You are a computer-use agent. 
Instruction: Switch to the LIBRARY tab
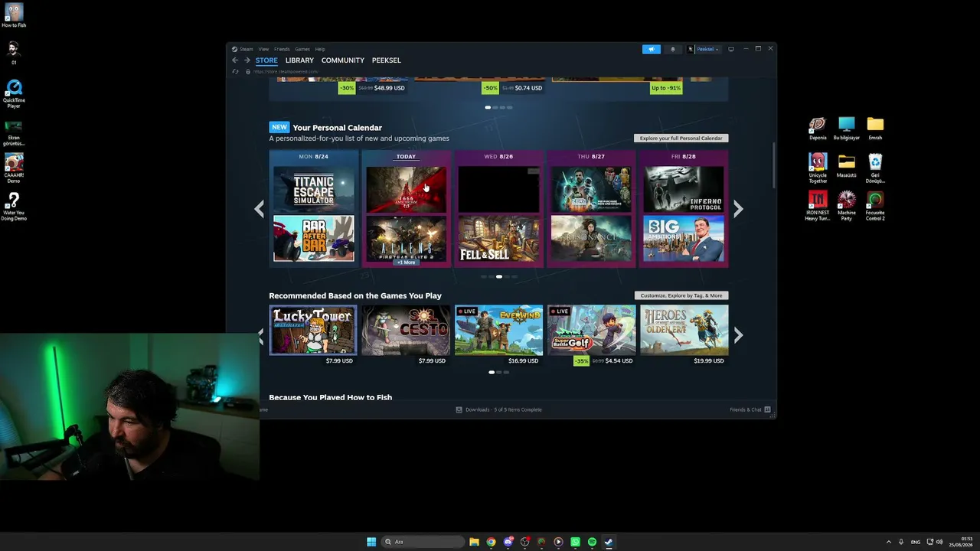[299, 60]
